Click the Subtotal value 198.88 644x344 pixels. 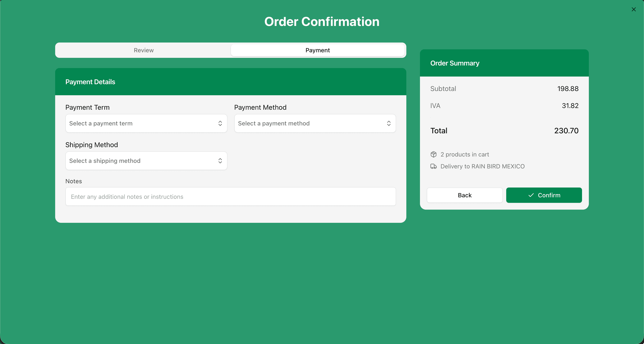(568, 89)
